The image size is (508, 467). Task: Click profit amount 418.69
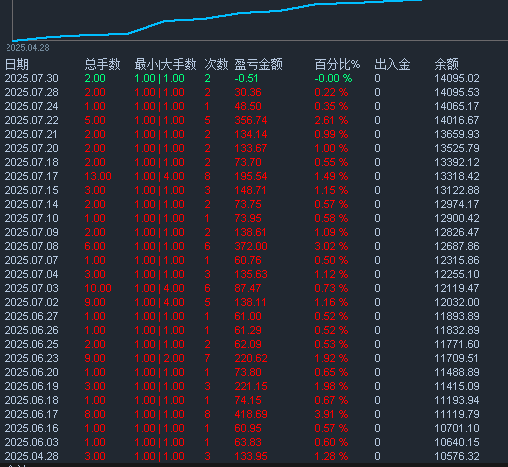pos(251,414)
